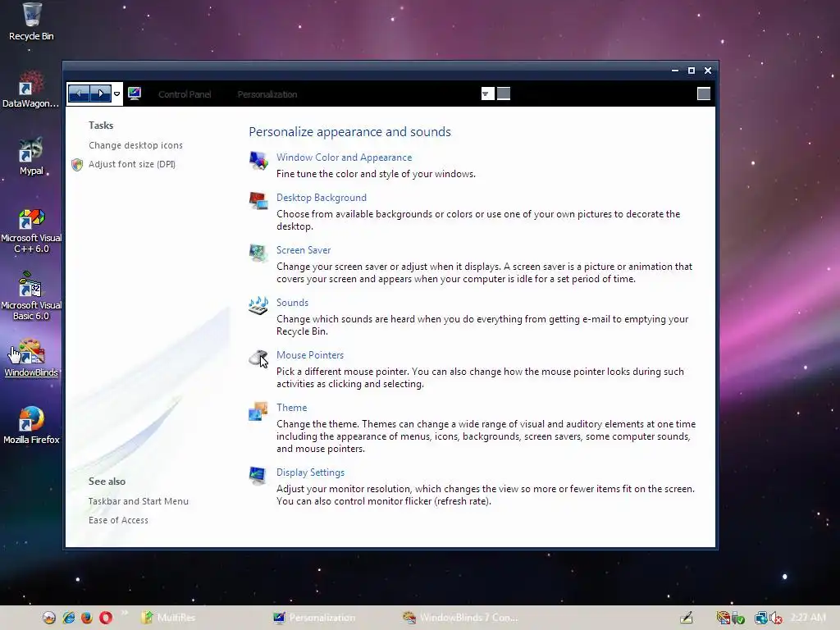Select Mypal raccoon desktop shortcut

coord(31,156)
